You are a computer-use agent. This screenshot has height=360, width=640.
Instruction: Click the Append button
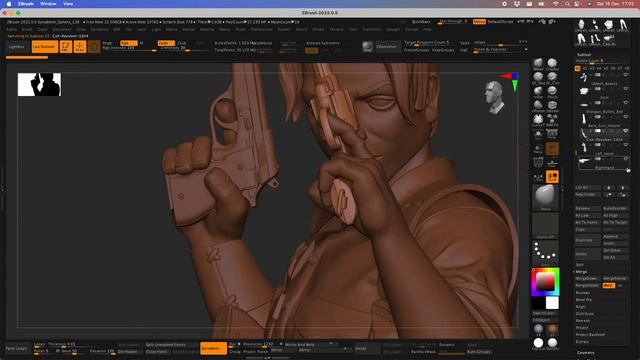pos(615,236)
